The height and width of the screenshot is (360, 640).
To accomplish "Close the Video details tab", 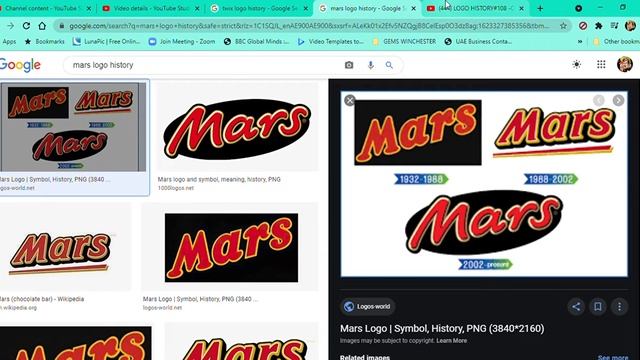I will (197, 8).
